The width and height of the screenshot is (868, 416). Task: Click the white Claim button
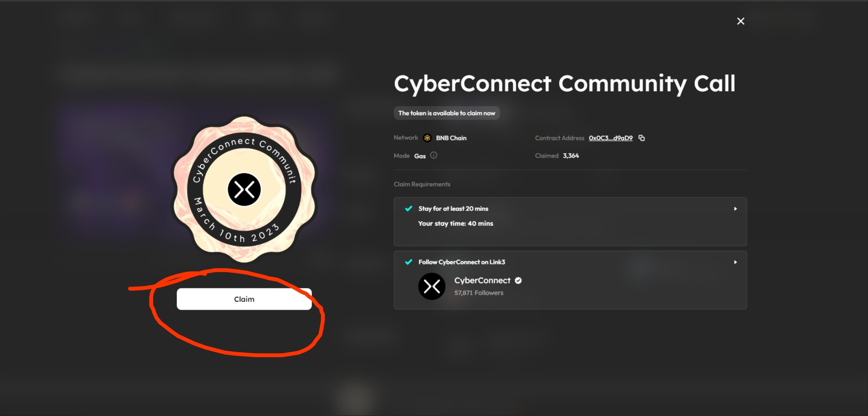tap(244, 299)
